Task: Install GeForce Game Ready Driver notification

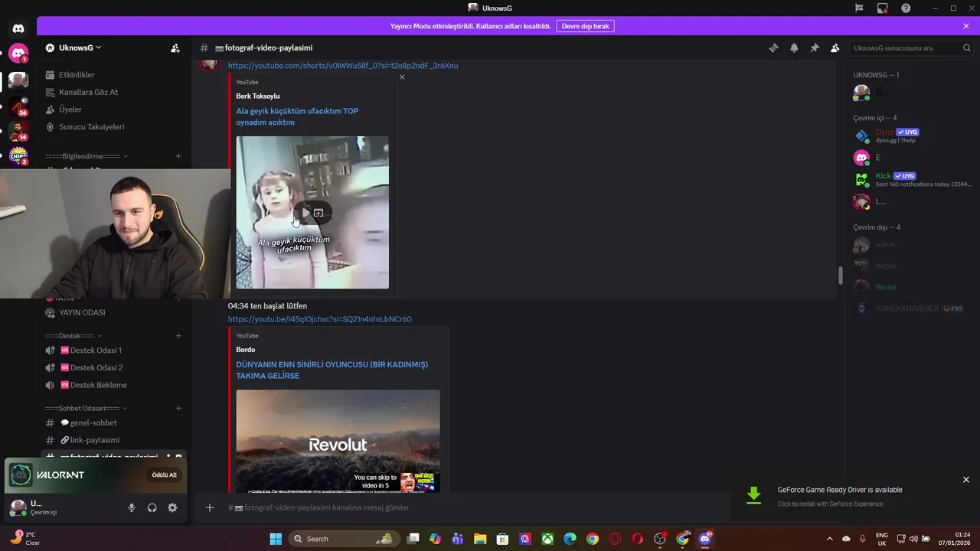Action: 840,496
